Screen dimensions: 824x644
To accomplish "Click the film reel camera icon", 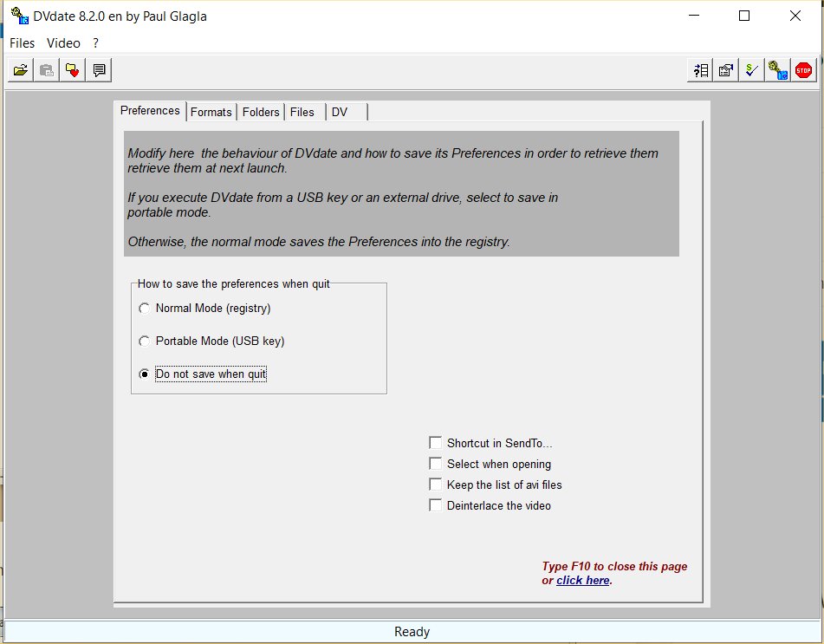I will click(777, 70).
